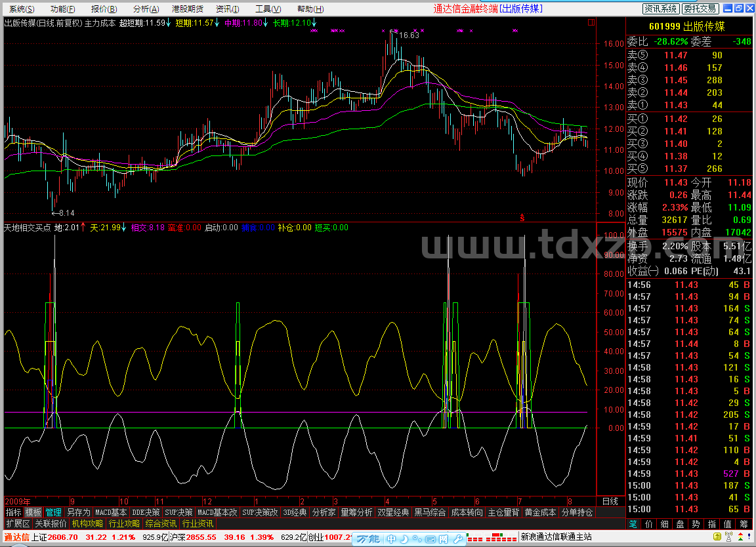Open the 报价(B) menu

point(104,9)
